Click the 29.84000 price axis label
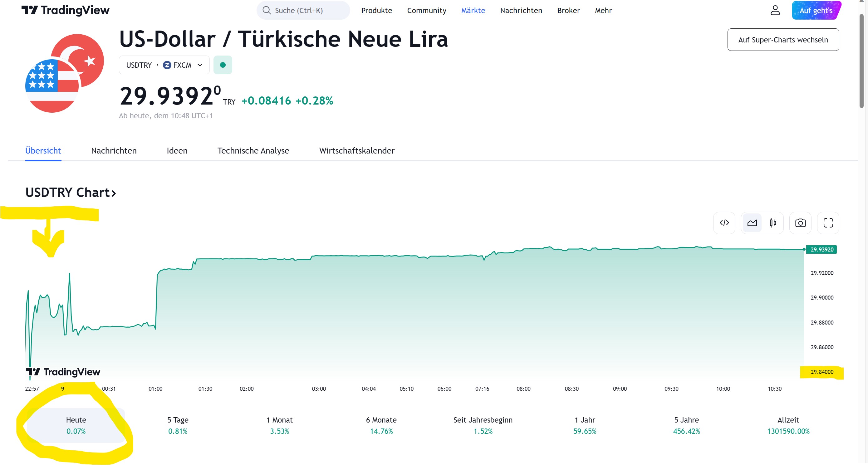The image size is (868, 465). pos(822,372)
